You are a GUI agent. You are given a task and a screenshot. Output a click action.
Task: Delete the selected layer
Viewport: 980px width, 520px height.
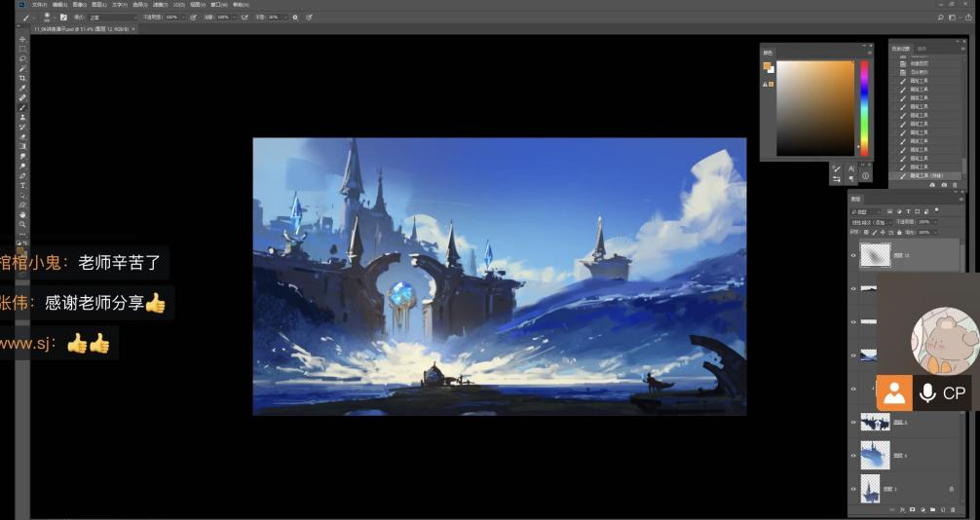click(953, 510)
